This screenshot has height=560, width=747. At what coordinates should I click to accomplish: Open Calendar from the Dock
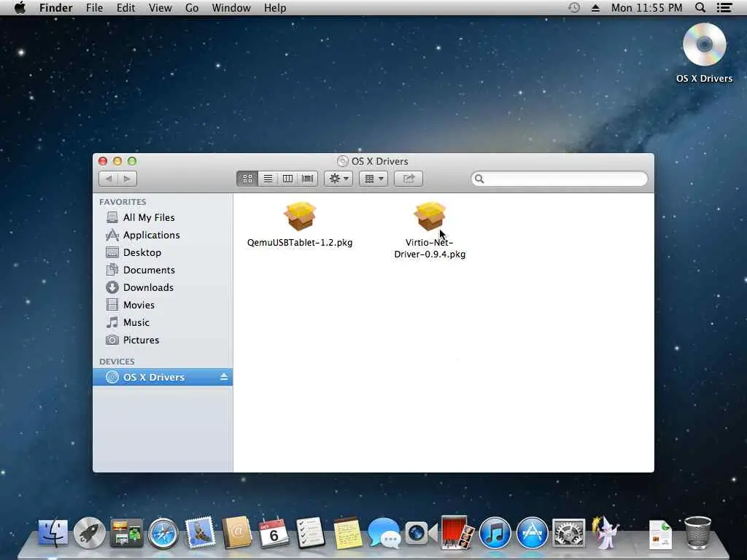click(x=274, y=532)
